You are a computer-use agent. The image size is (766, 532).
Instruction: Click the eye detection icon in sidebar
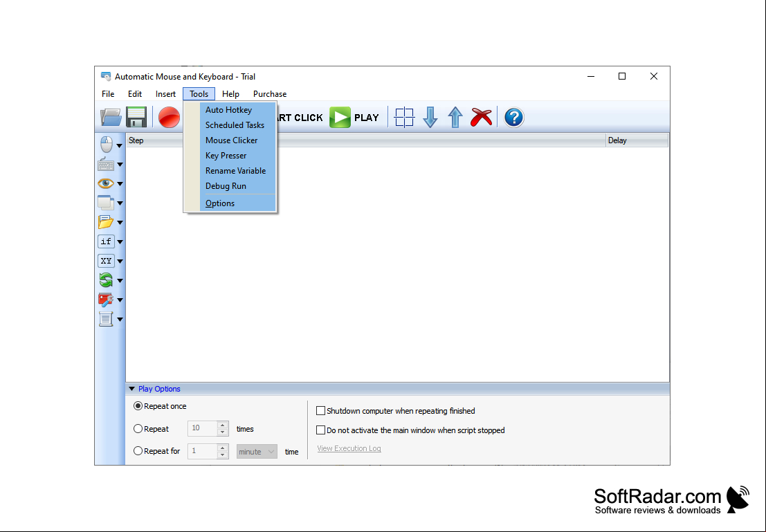pyautogui.click(x=105, y=184)
